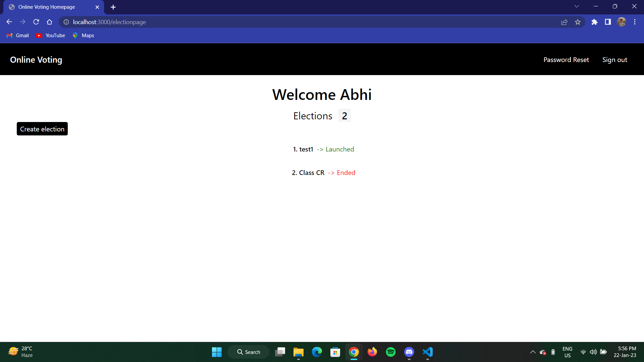Open the Chrome three-dot menu
This screenshot has width=644, height=362.
[x=635, y=22]
